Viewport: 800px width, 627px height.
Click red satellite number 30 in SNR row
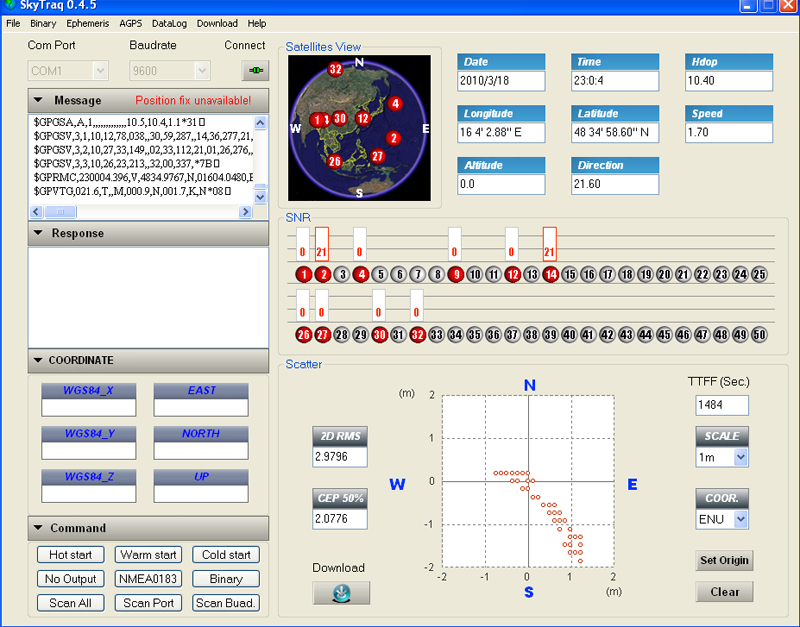pyautogui.click(x=380, y=335)
